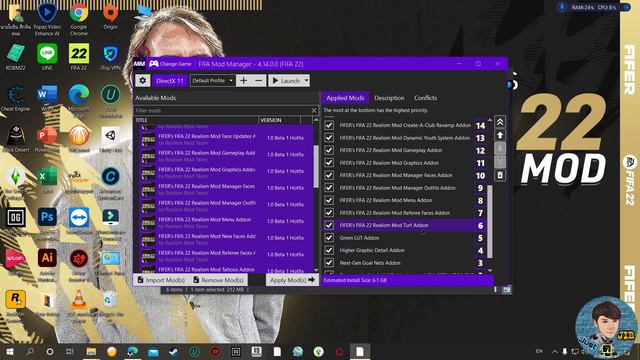Open the Conflicts tab

tap(425, 98)
